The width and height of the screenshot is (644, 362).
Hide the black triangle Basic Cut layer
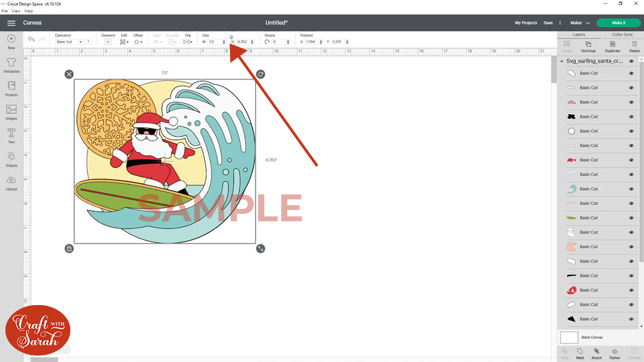[x=631, y=319]
